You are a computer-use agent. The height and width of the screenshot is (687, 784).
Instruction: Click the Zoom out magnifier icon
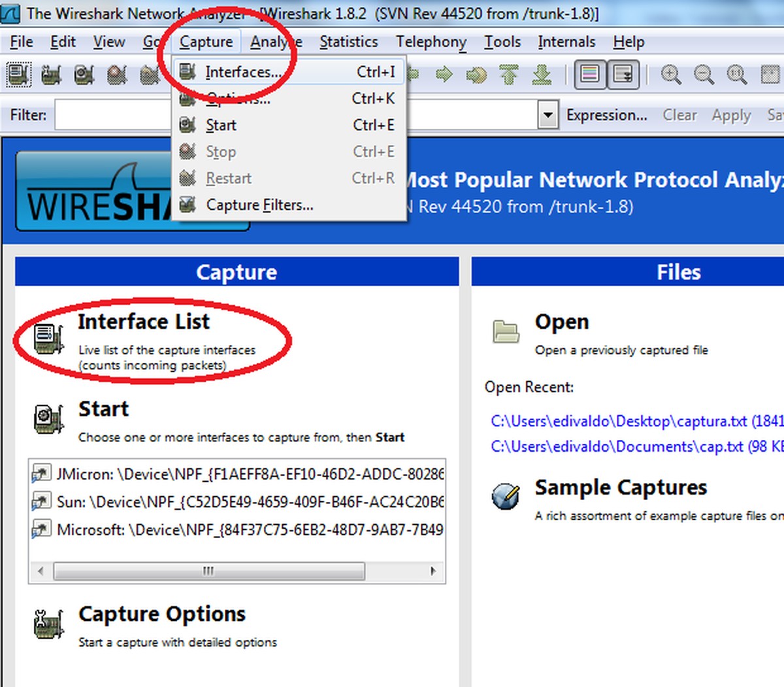(704, 75)
